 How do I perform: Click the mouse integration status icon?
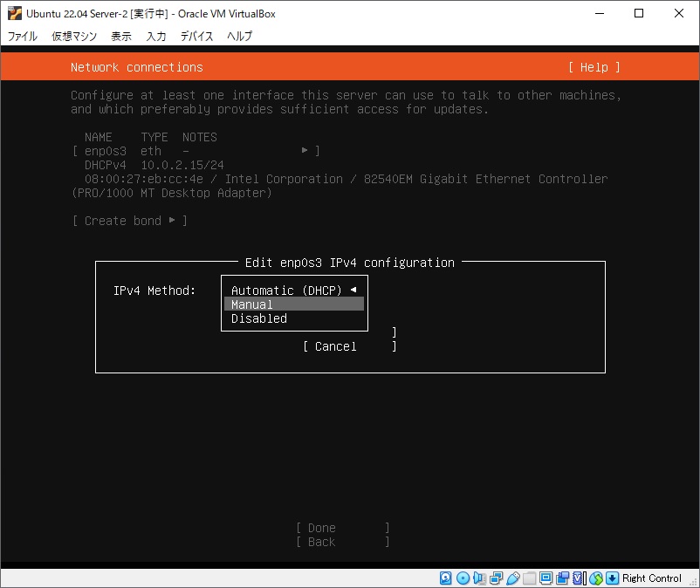(596, 578)
